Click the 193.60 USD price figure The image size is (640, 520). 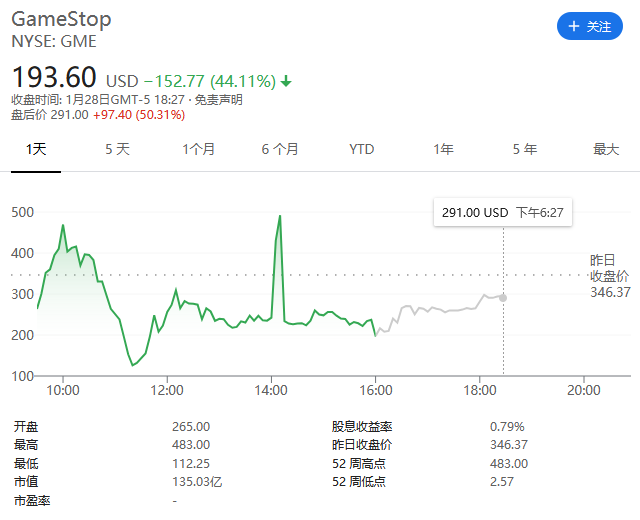pyautogui.click(x=54, y=77)
